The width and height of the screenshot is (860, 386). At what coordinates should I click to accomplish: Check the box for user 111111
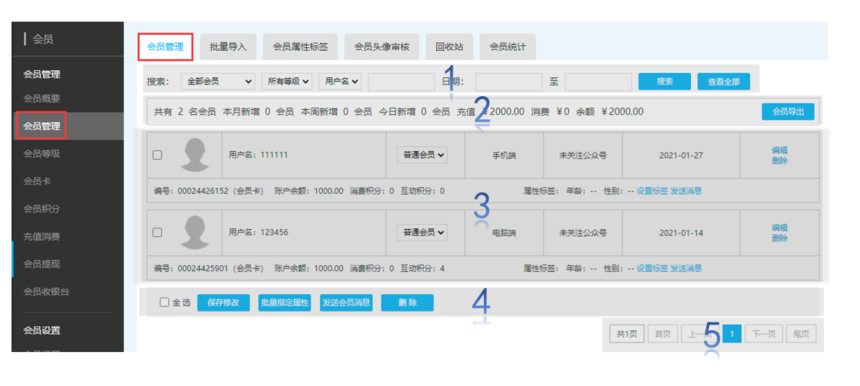(157, 155)
